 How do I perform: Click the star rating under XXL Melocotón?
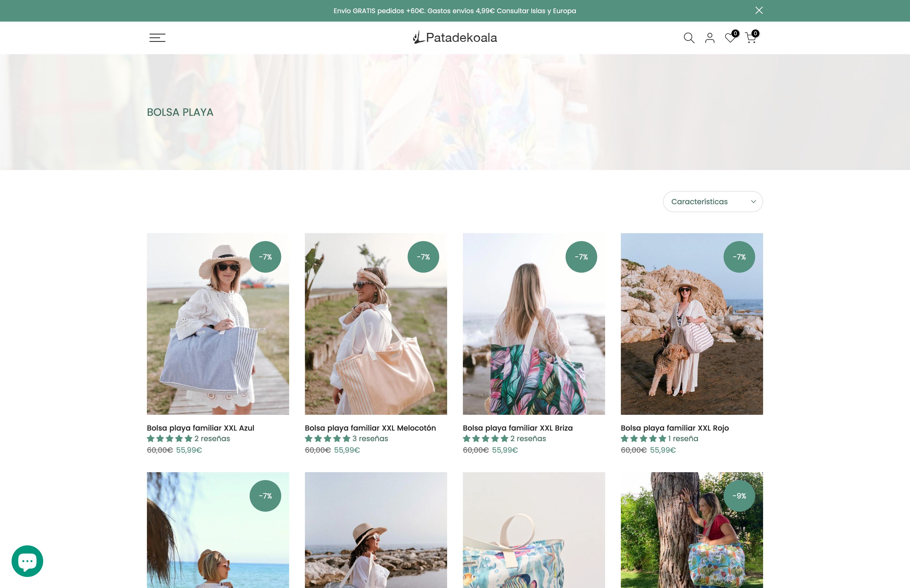[x=328, y=439]
